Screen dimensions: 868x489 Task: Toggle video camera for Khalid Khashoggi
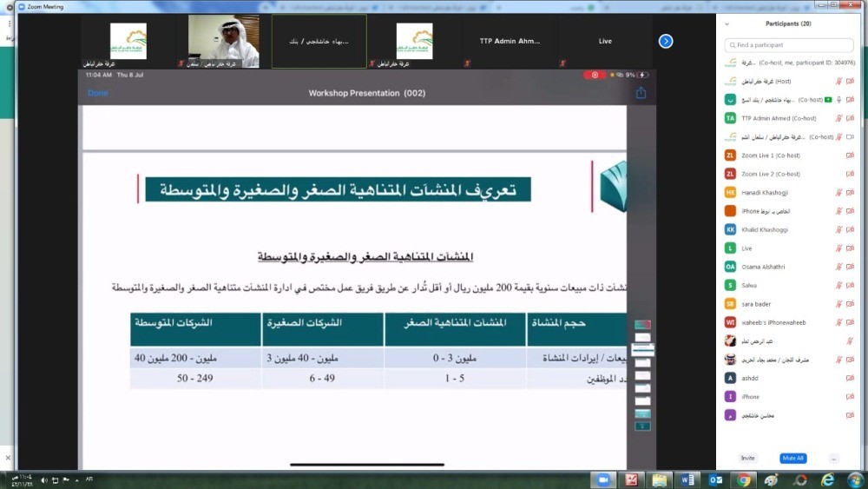click(x=851, y=229)
